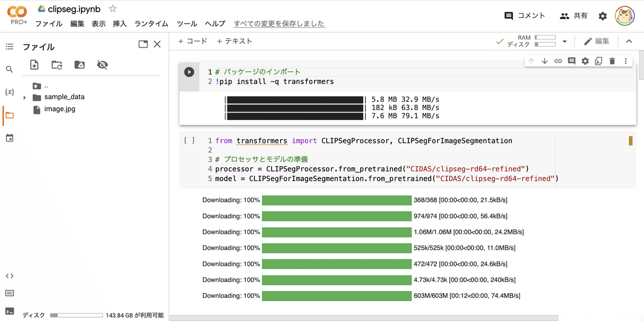The height and width of the screenshot is (321, 644).
Task: Delete the cell with the trash icon
Action: (x=612, y=61)
